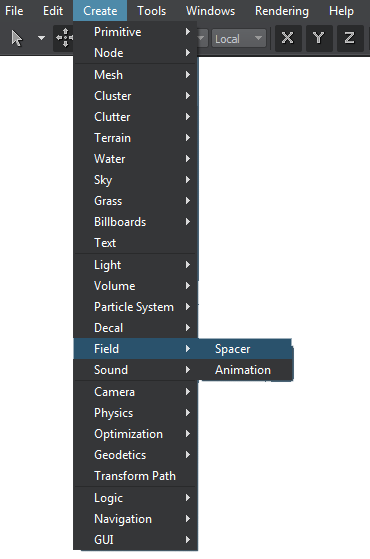Viewport: 370px width, 559px height.
Task: Open the Local coordinate dropdown
Action: click(239, 38)
